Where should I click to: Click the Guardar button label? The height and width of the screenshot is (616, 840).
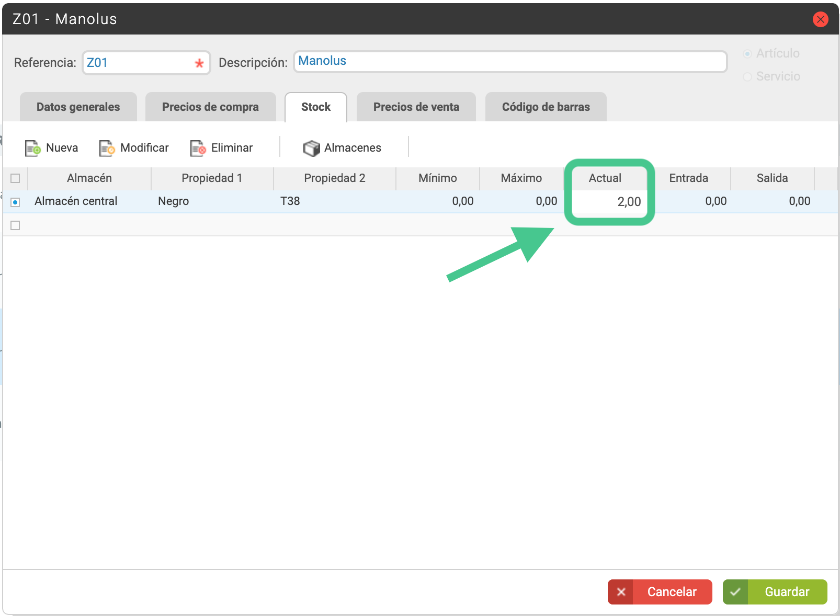[x=787, y=592]
